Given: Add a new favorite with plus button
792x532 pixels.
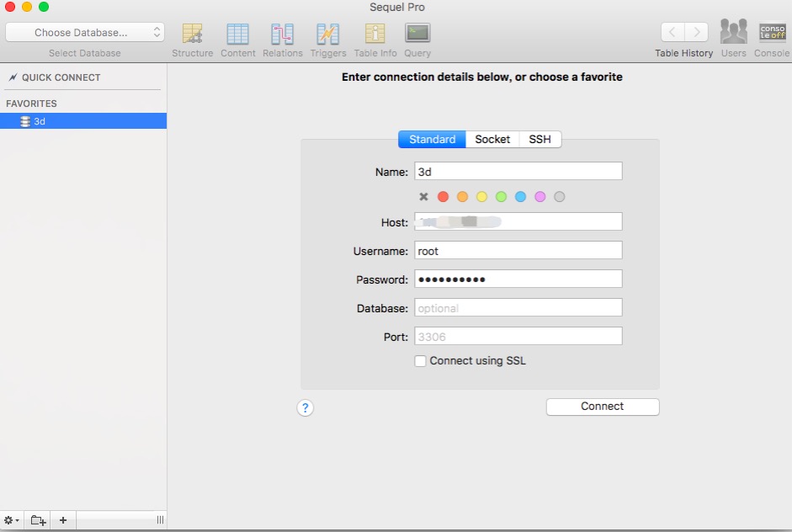Looking at the screenshot, I should click(x=63, y=520).
